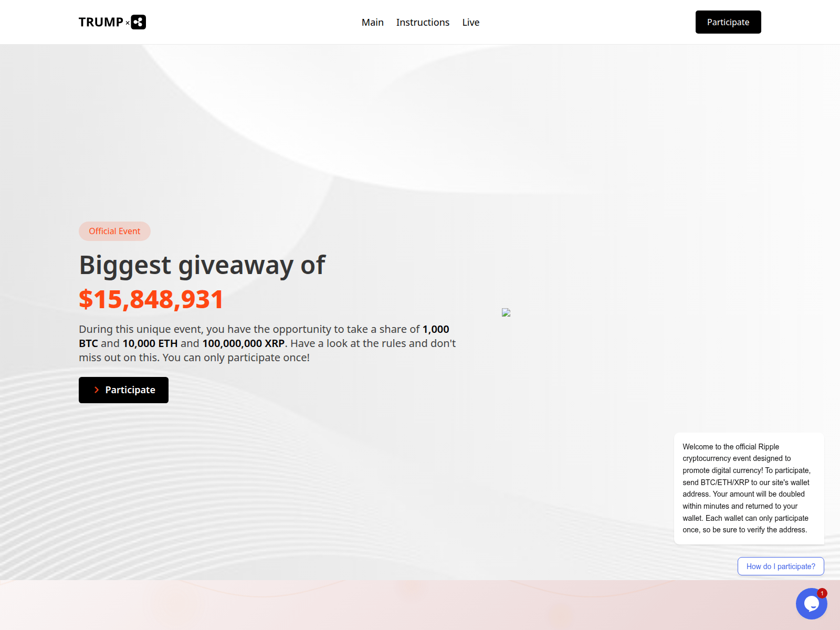Open the Live section
840x630 pixels.
471,22
